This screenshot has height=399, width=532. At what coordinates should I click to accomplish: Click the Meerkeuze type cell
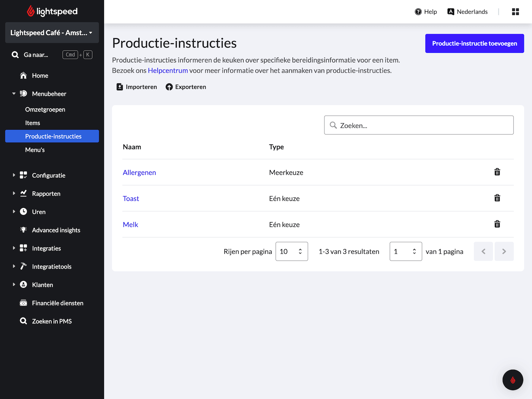286,172
